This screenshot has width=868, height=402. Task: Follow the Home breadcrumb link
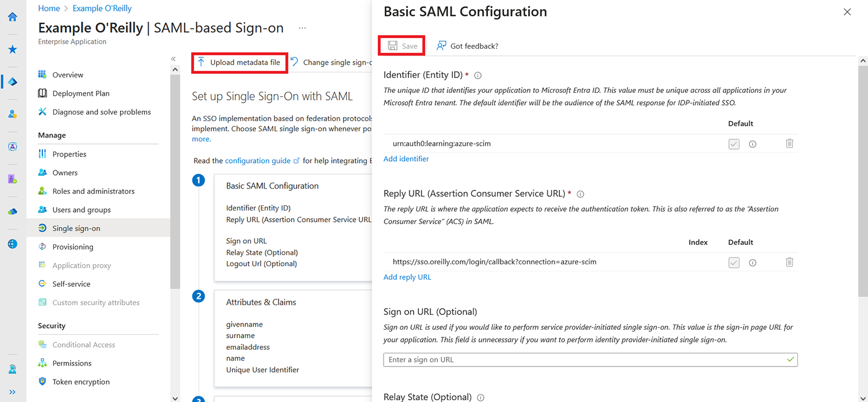coord(49,9)
